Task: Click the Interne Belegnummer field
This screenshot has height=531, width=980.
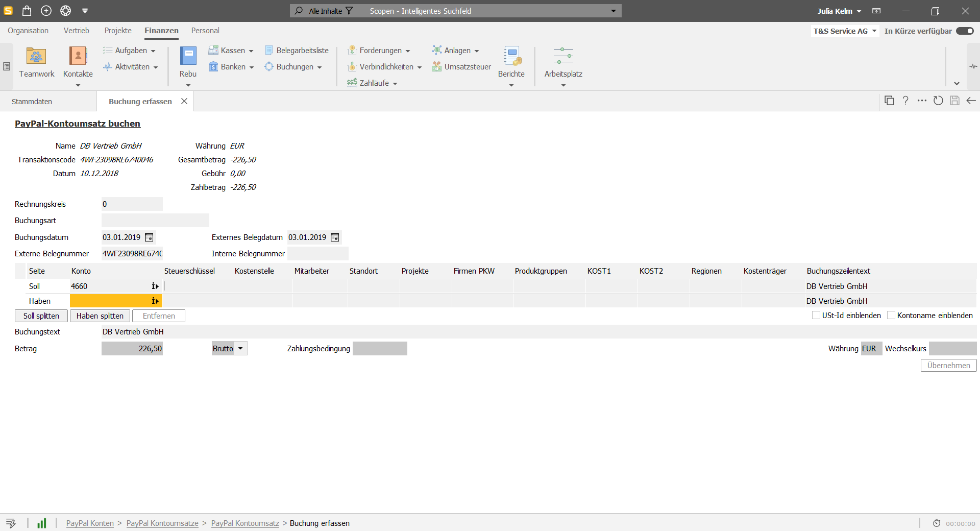Action: [317, 254]
